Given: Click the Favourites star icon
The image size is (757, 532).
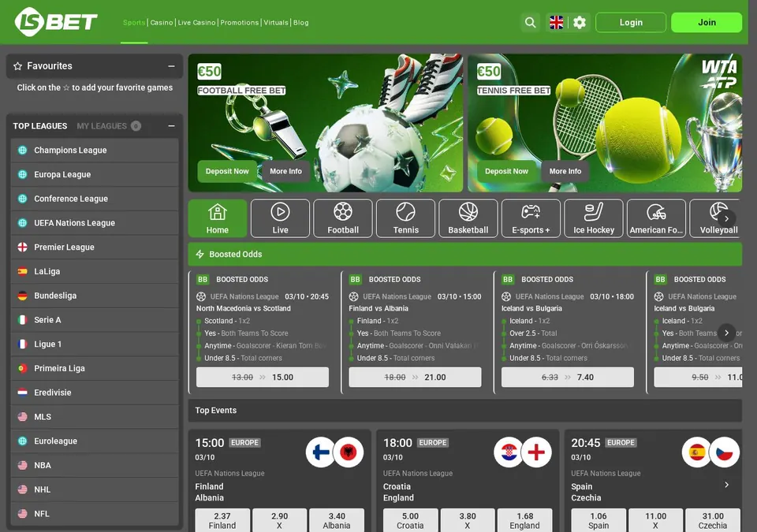Looking at the screenshot, I should (x=18, y=66).
